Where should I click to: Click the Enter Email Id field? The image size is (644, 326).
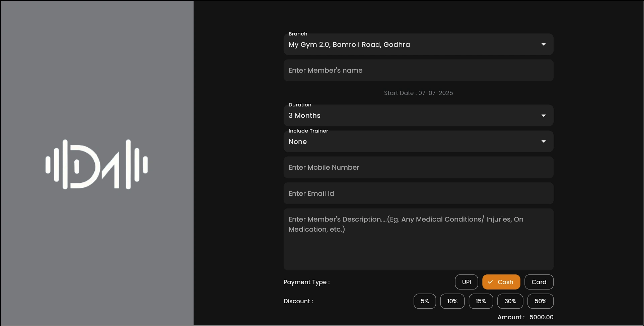418,193
